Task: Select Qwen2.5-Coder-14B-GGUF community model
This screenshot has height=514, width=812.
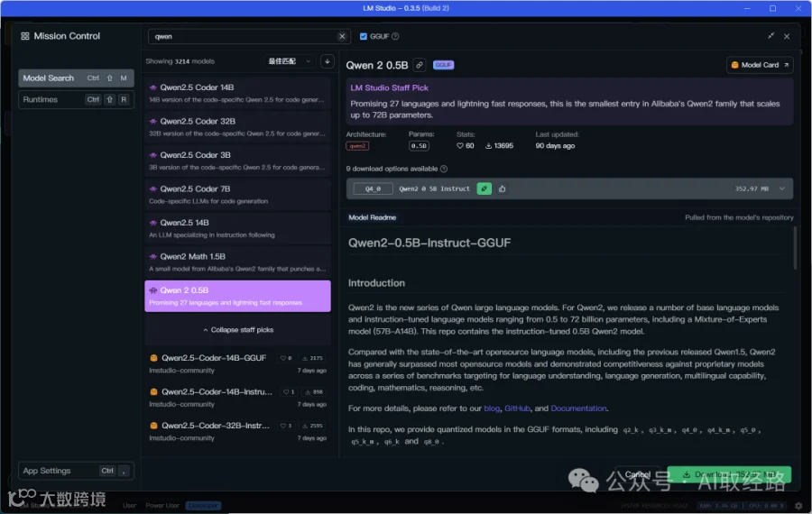Action: coord(237,363)
